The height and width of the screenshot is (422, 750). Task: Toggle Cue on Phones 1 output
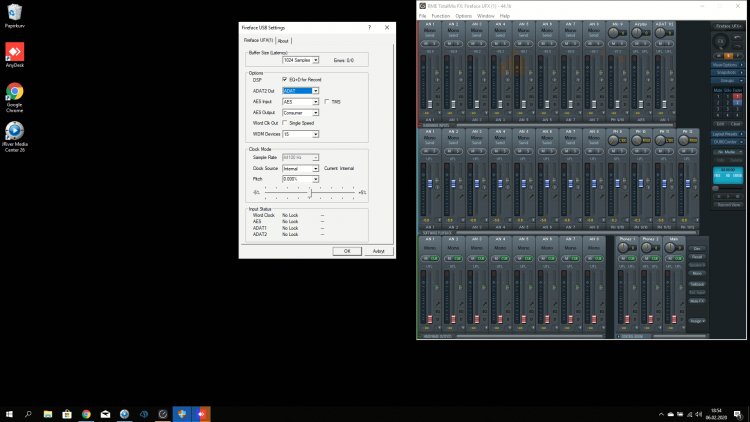click(631, 259)
